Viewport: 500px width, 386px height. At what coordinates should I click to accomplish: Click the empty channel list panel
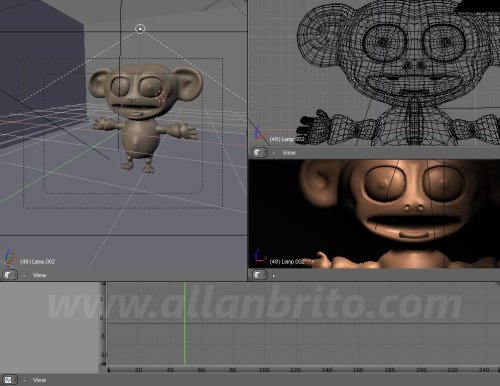49,327
